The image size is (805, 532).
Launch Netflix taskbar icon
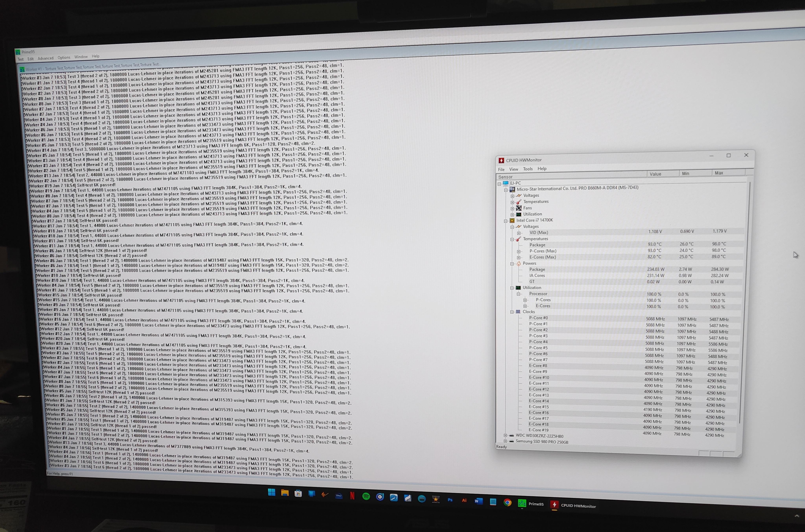(x=352, y=496)
